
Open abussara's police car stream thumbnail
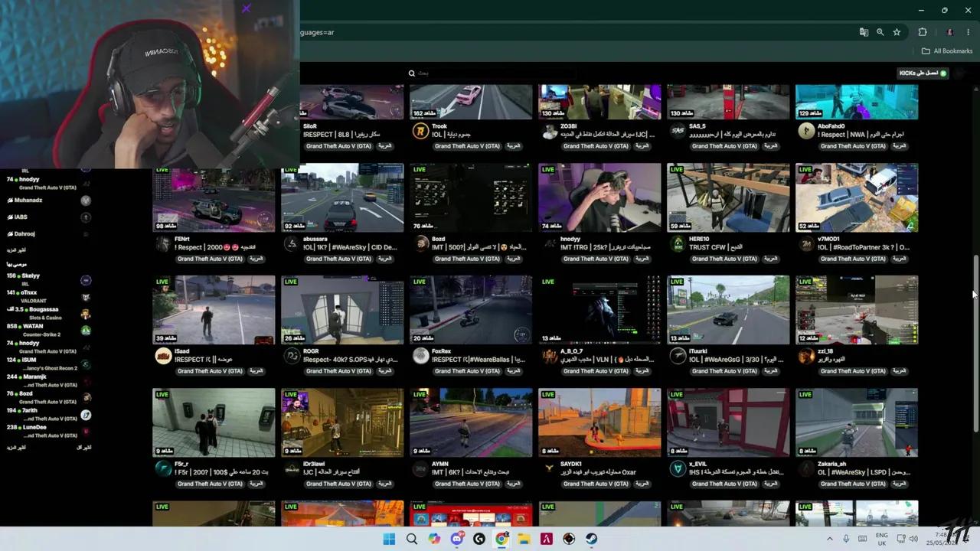pos(342,197)
